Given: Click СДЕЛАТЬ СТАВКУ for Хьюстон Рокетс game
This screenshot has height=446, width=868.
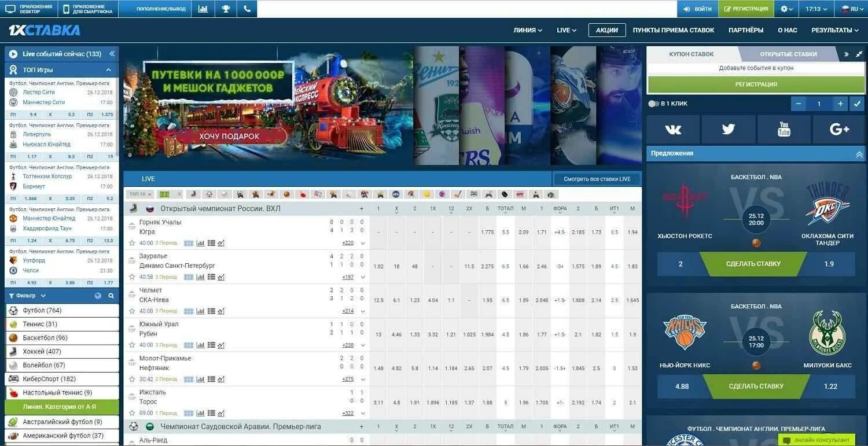Looking at the screenshot, I should (x=753, y=264).
